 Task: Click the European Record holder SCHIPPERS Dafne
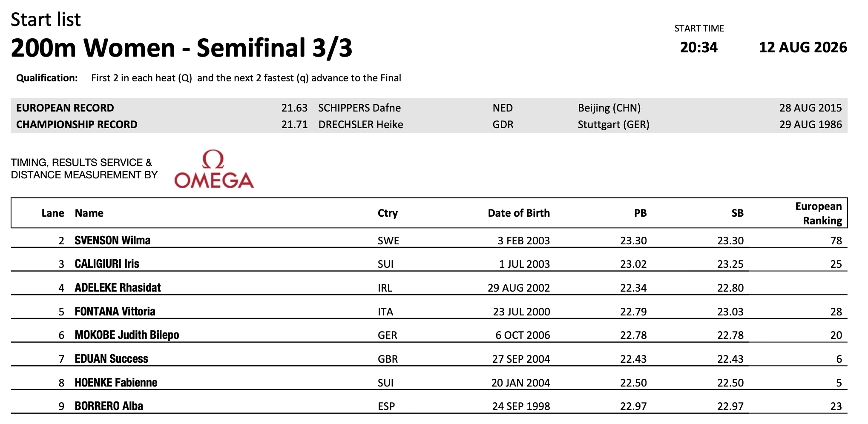[x=359, y=108]
